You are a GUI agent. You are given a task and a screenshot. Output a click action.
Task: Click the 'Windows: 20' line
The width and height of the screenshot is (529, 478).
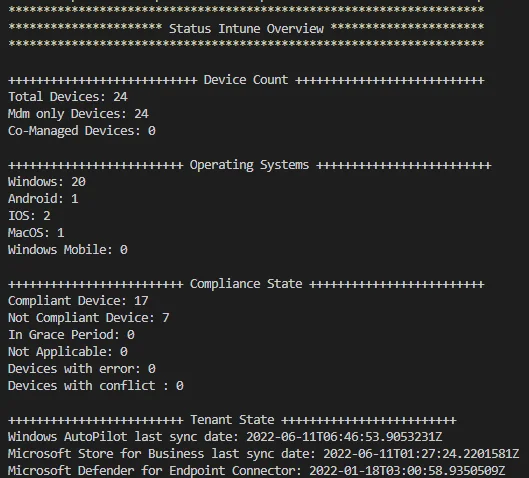click(x=47, y=182)
